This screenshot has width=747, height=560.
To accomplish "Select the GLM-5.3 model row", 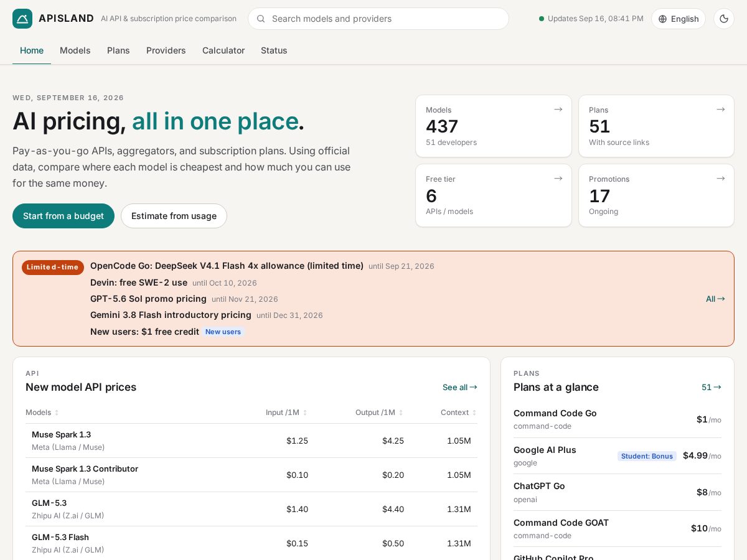I will (251, 509).
